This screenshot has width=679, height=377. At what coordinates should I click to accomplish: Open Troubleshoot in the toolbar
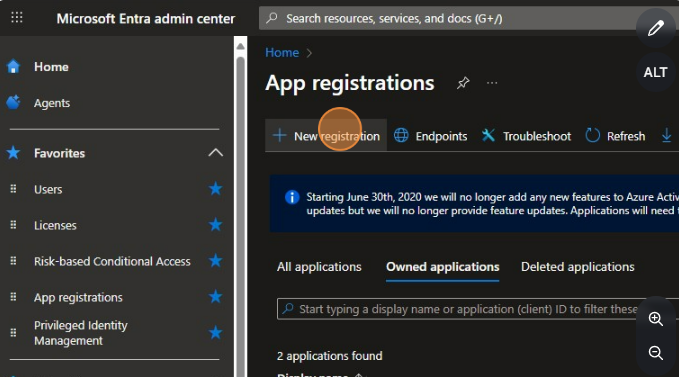tap(527, 136)
